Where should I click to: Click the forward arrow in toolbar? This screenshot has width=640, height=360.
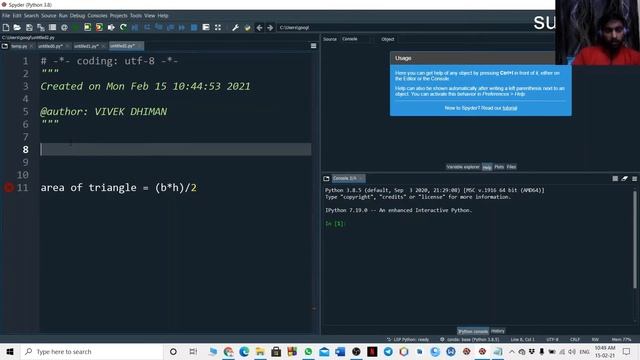click(x=270, y=27)
